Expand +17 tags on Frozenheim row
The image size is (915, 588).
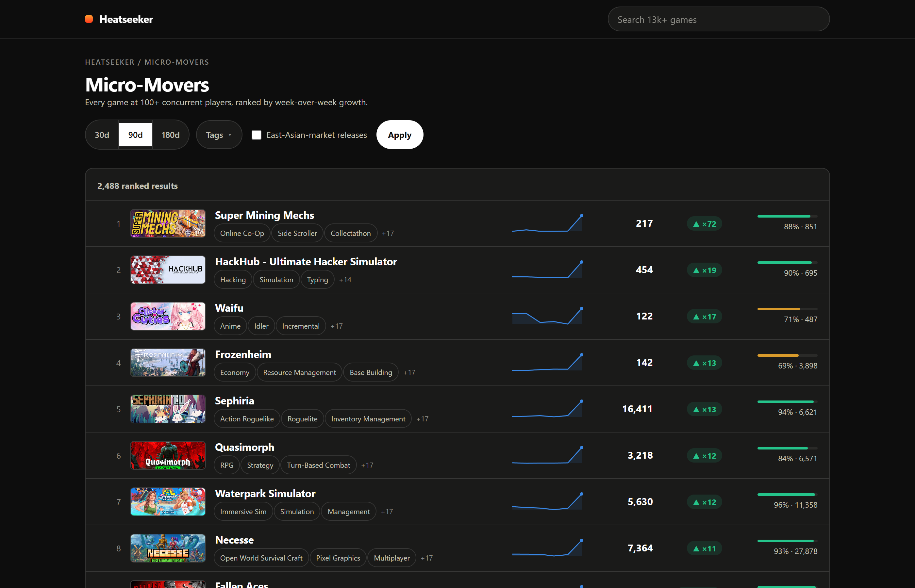pos(409,373)
